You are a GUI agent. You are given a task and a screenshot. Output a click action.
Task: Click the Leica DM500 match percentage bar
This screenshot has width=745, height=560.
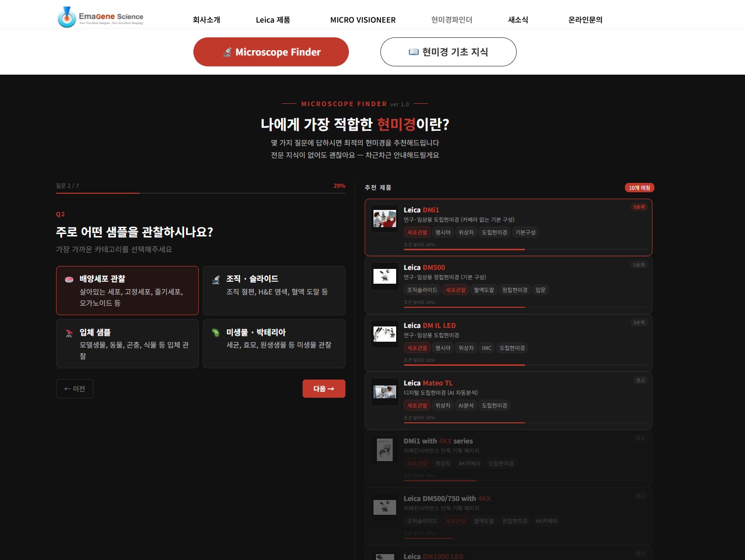coord(525,307)
